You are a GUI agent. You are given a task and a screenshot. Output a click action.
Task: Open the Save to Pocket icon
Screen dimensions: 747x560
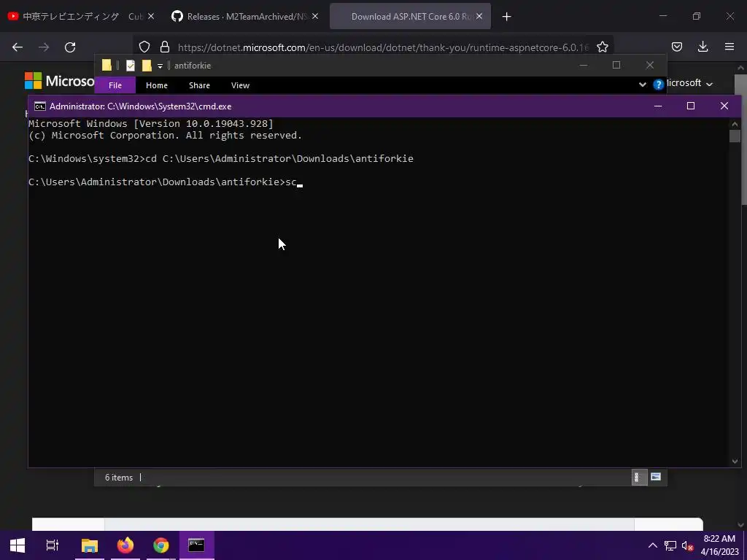[x=677, y=47]
